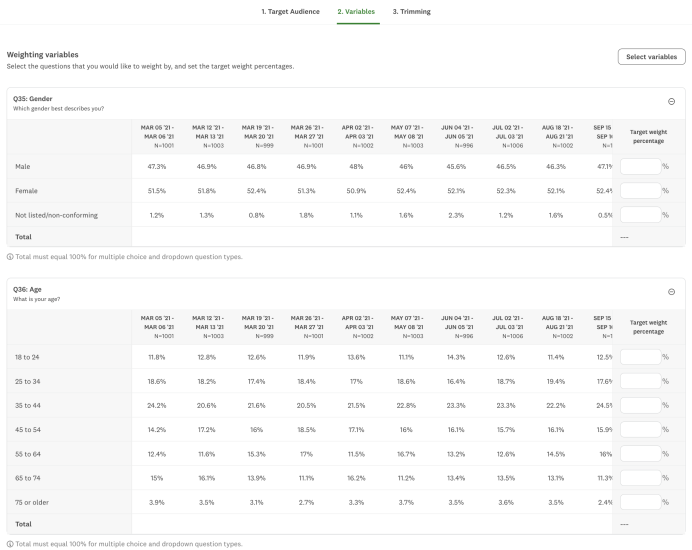
Task: Focus the 65 to 74 target weight input
Action: 640,478
